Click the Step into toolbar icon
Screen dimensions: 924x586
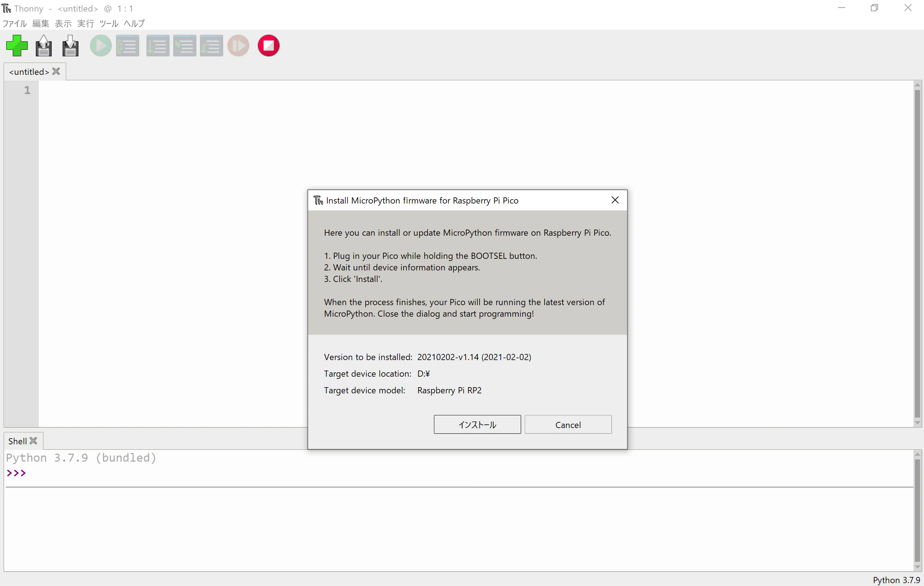[184, 46]
